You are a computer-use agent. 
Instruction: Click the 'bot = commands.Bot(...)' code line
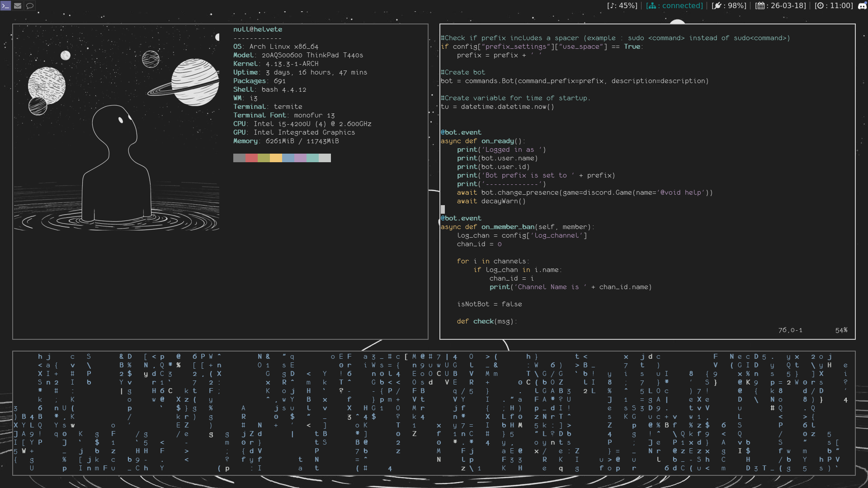(575, 81)
